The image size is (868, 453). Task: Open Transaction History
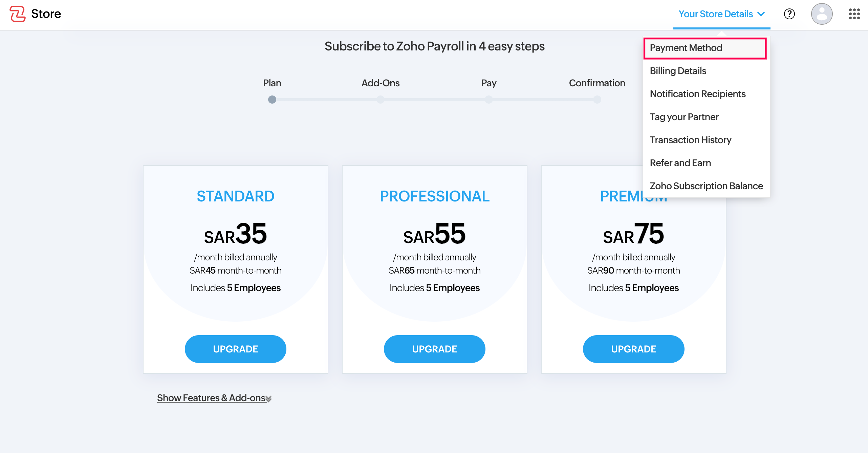[691, 140]
